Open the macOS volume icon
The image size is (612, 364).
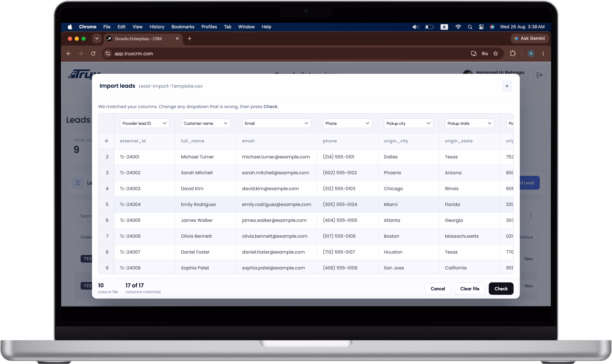coord(416,27)
